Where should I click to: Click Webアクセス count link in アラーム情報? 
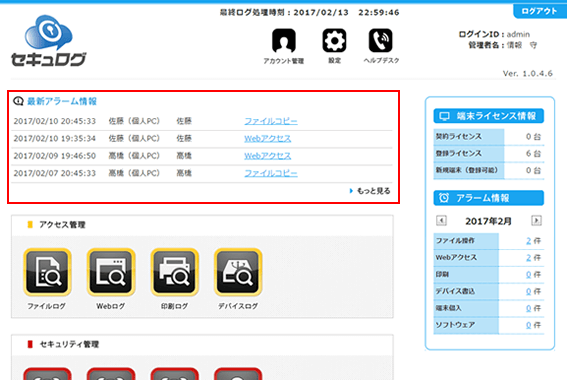[529, 258]
